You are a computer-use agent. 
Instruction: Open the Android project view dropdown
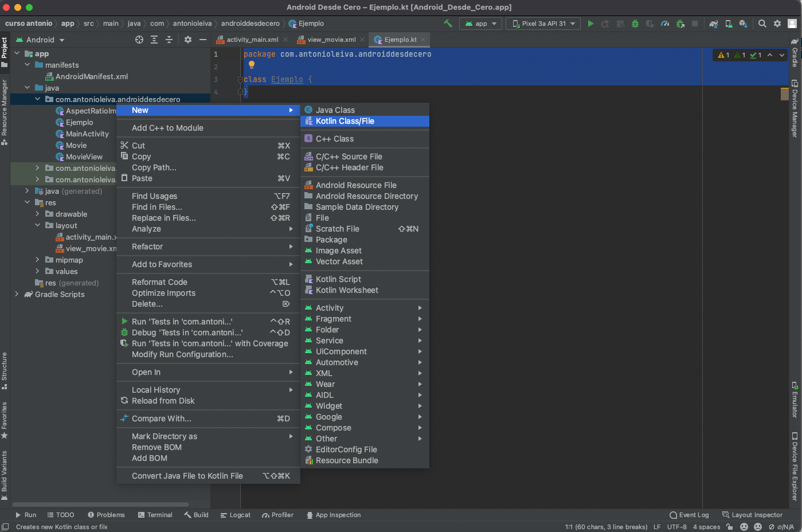(40, 40)
